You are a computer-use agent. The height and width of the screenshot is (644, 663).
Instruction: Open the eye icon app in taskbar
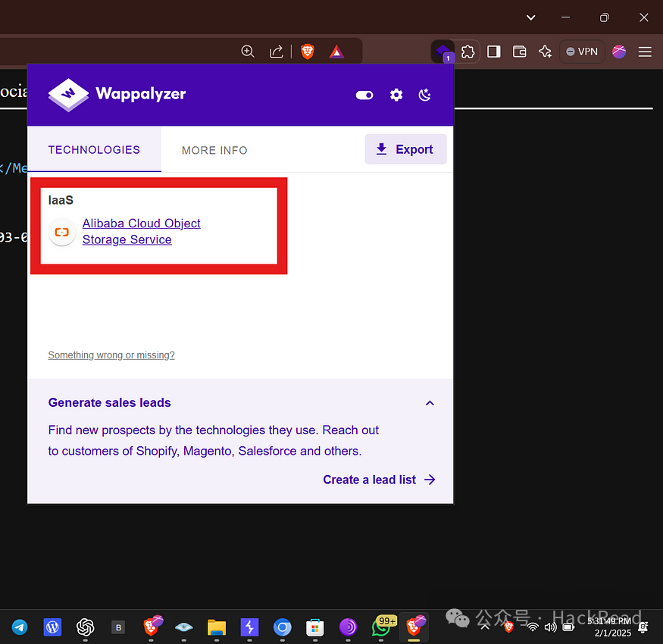(x=184, y=627)
